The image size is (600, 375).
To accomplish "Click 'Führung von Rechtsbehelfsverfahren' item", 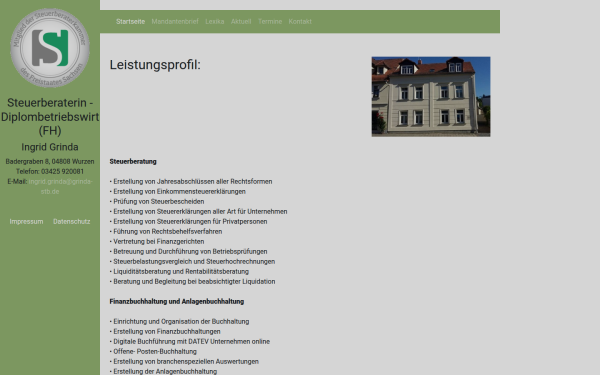I will click(x=166, y=231).
